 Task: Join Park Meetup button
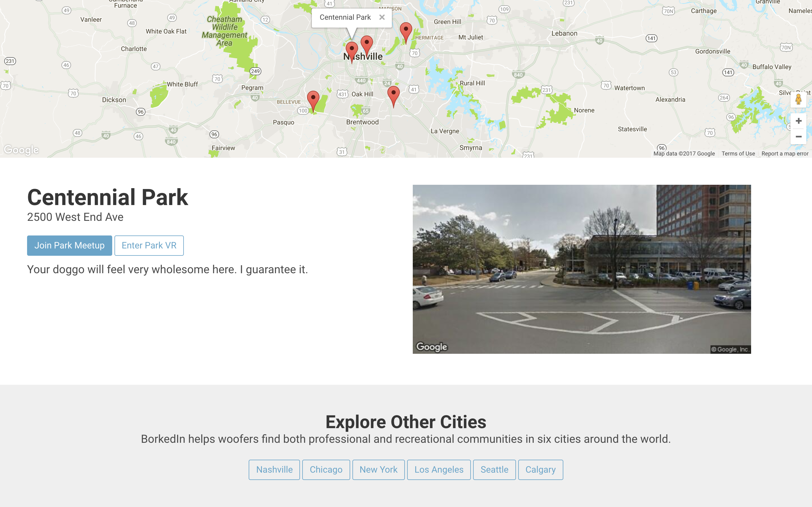coord(69,245)
